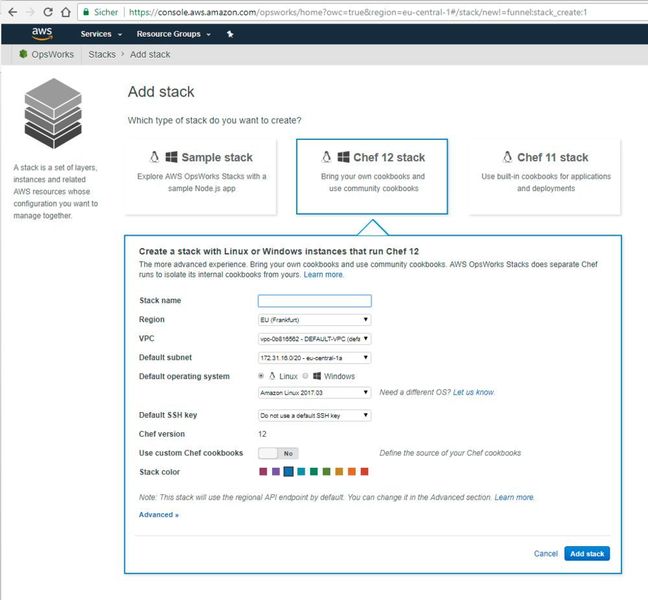Click Windows logo icon on Sample stack card

click(x=171, y=157)
